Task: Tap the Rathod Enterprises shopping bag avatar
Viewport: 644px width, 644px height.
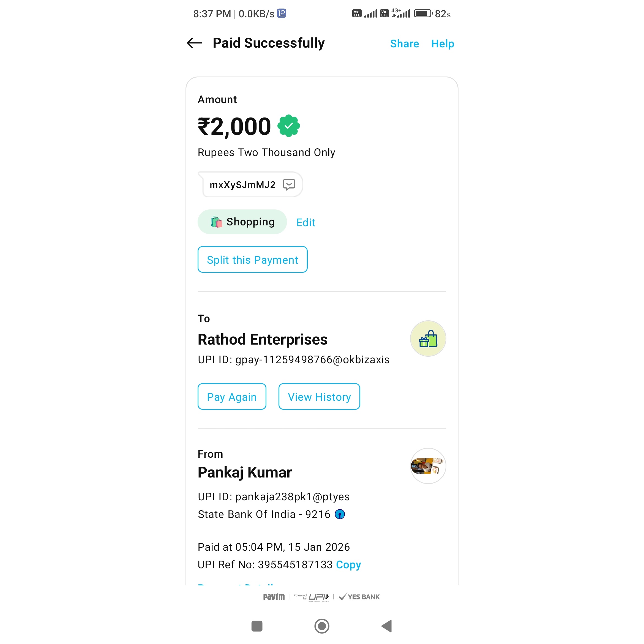Action: (x=428, y=339)
